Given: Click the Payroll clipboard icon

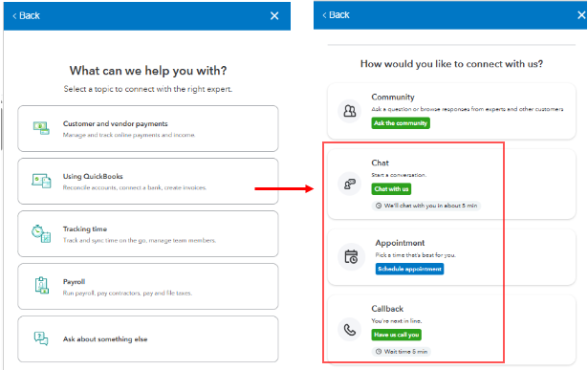Looking at the screenshot, I should tap(42, 286).
